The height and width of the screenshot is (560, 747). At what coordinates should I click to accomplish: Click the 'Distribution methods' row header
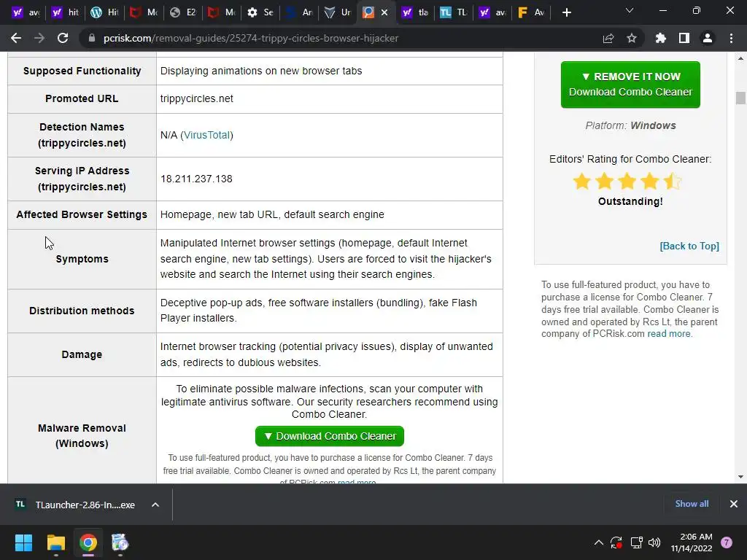pyautogui.click(x=82, y=311)
